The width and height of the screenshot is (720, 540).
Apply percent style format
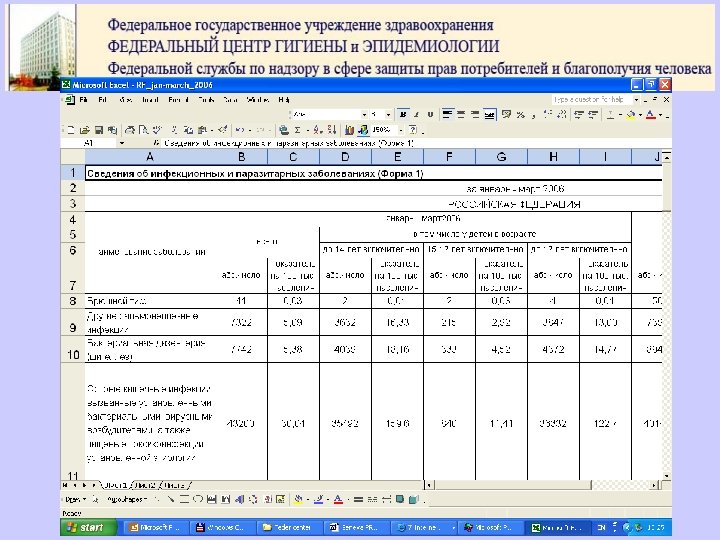click(x=520, y=114)
